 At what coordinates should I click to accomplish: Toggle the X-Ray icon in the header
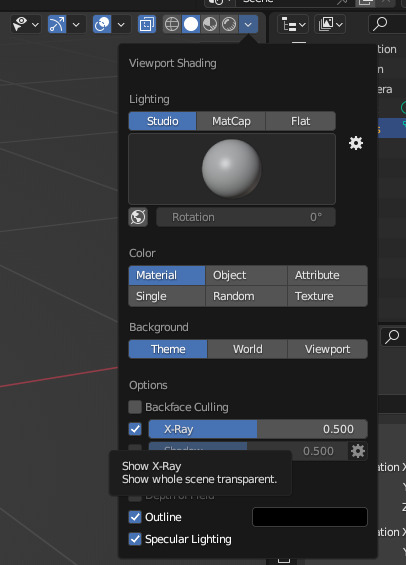[147, 25]
